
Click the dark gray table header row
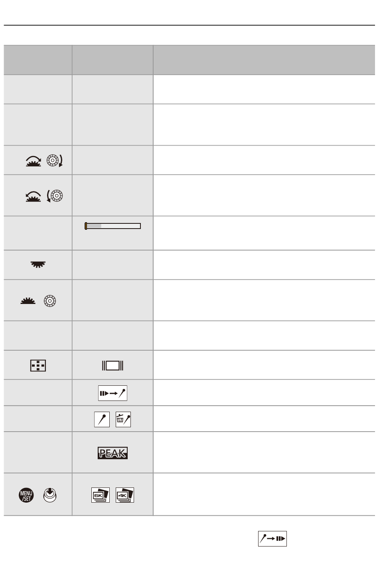(x=189, y=60)
